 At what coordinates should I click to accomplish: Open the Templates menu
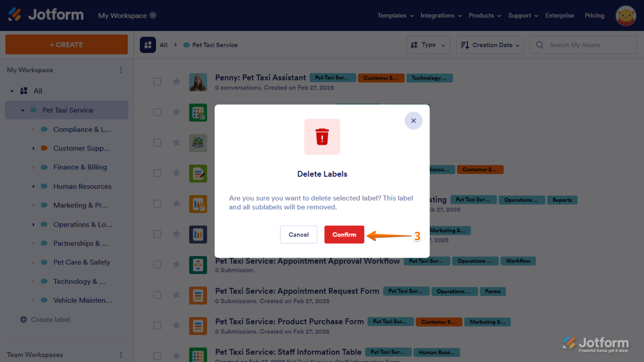(x=395, y=16)
